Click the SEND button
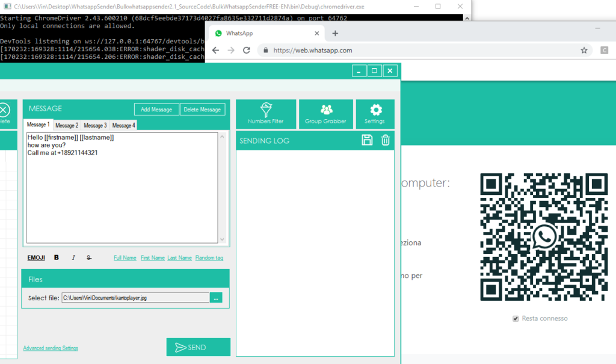The width and height of the screenshot is (616, 364). pos(198,347)
